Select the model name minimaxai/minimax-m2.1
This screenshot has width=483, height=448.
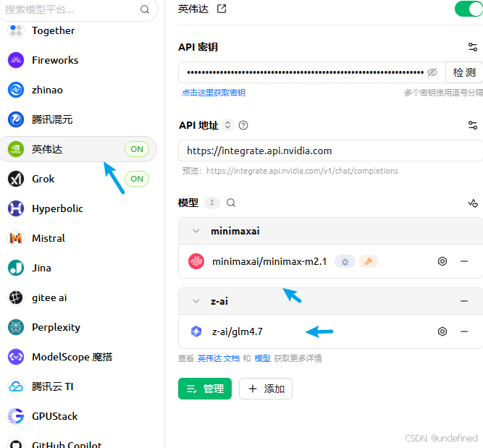pos(269,262)
